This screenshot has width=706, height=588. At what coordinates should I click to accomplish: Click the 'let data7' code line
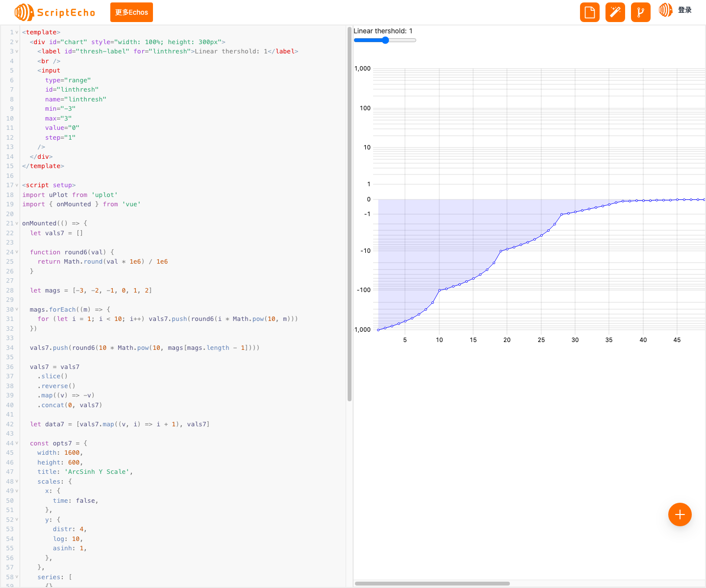click(x=120, y=424)
